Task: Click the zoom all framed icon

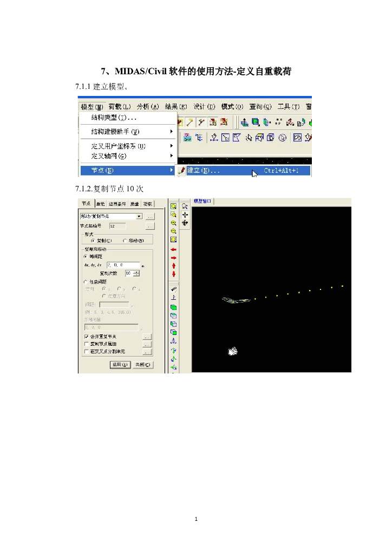Action: pyautogui.click(x=174, y=240)
